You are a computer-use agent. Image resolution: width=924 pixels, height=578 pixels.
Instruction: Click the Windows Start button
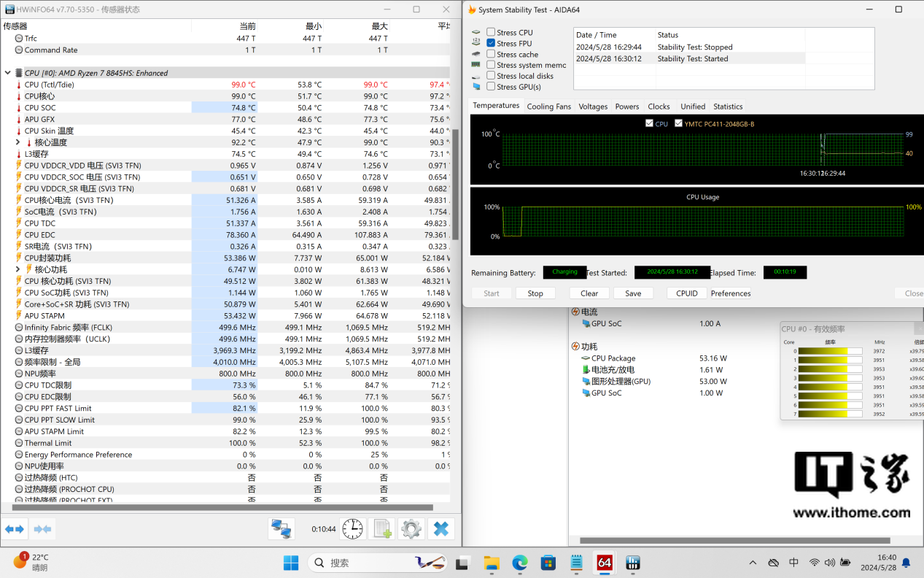coord(290,563)
